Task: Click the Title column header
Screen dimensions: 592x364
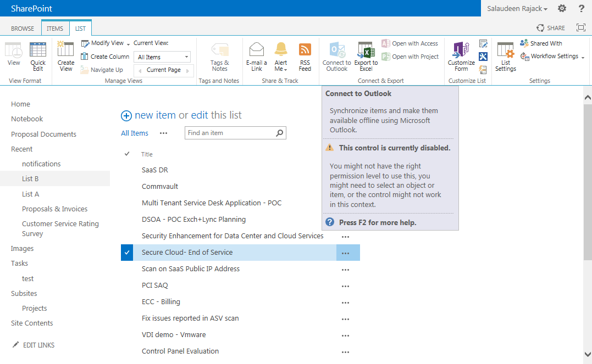Action: coord(147,154)
